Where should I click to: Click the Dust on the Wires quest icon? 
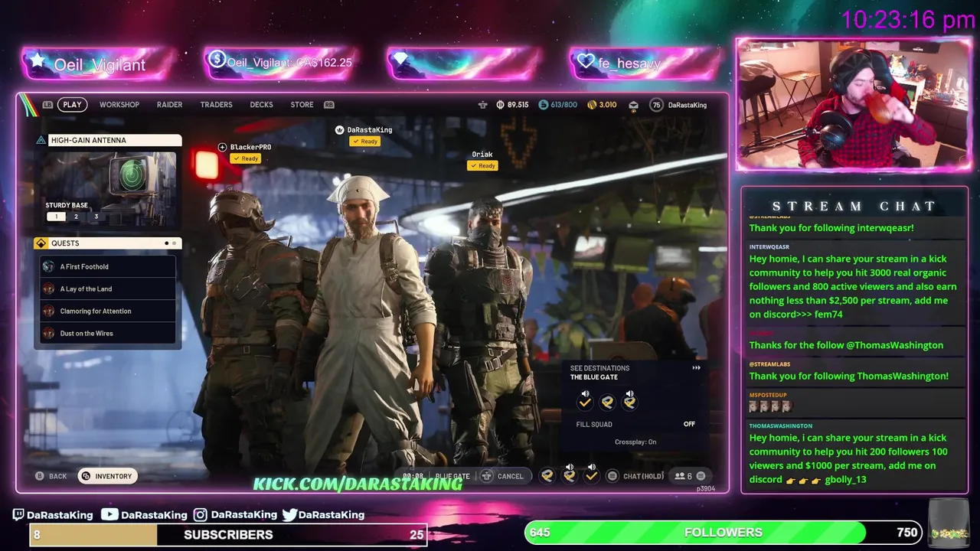pos(49,333)
